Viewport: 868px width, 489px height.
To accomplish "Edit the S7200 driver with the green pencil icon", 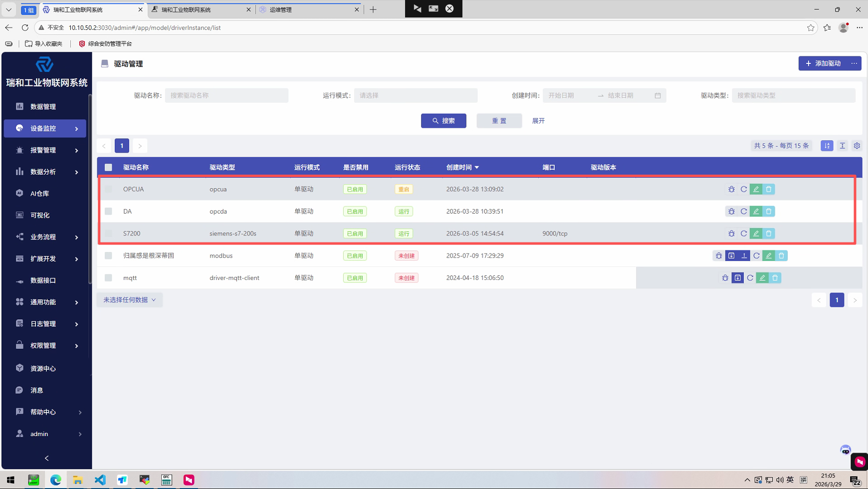I will pos(756,234).
